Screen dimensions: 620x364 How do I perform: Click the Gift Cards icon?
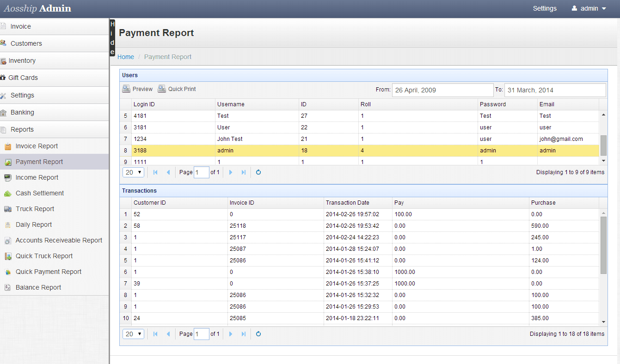pyautogui.click(x=3, y=78)
